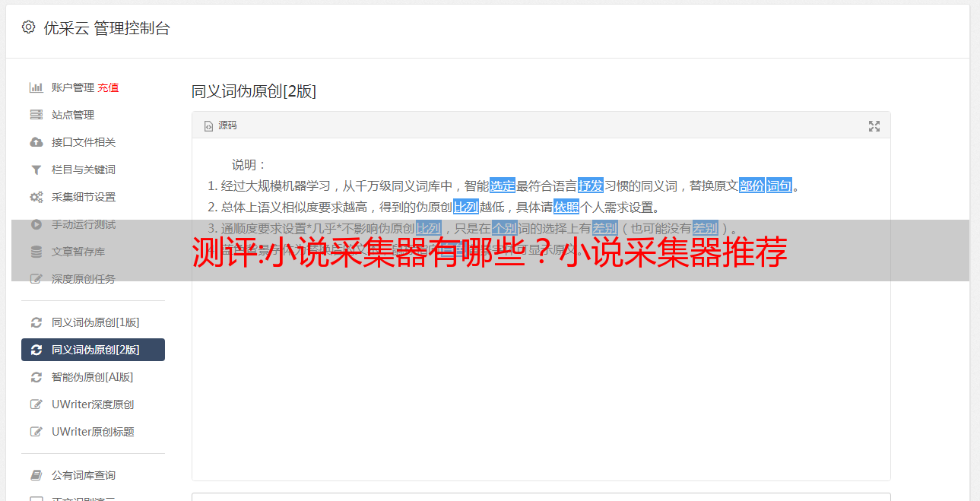Screen dimensions: 980x501
Task: Select 同义词伪原创[2版] in the sidebar
Action: [x=93, y=350]
